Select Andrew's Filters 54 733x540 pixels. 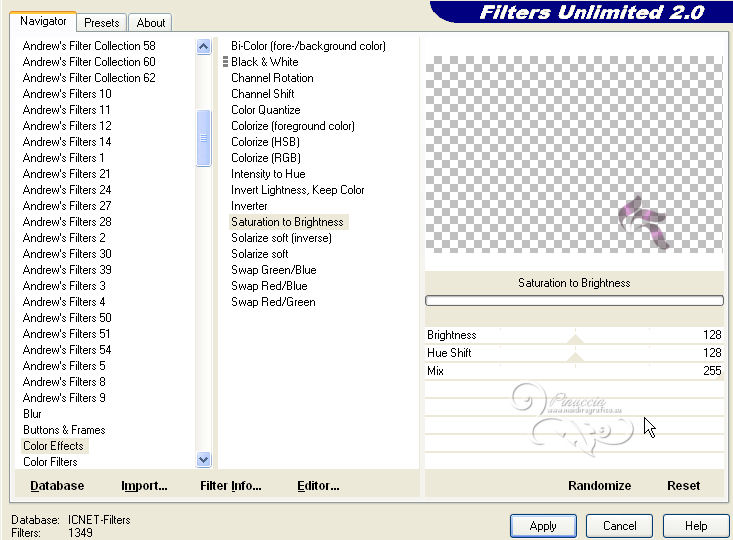(x=67, y=350)
